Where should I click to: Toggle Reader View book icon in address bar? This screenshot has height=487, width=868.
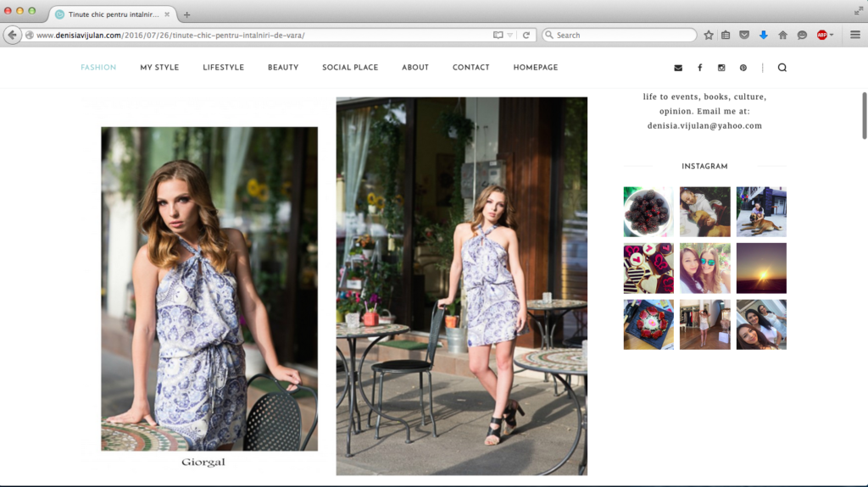point(498,35)
